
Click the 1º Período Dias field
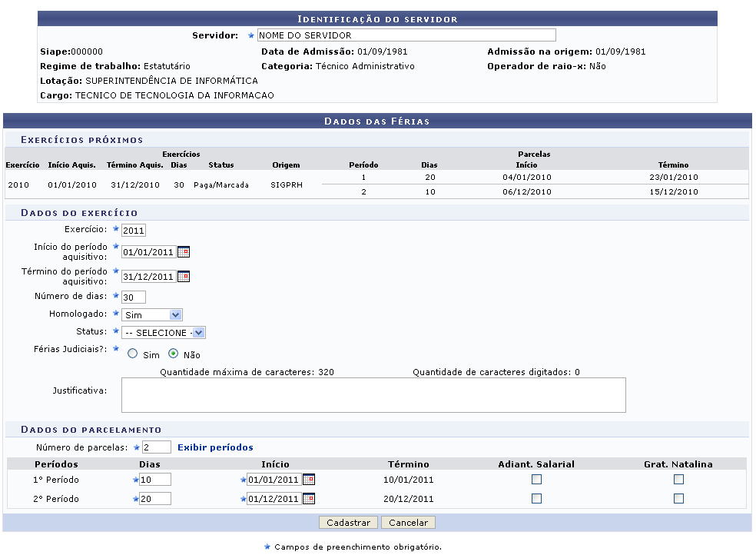click(155, 480)
